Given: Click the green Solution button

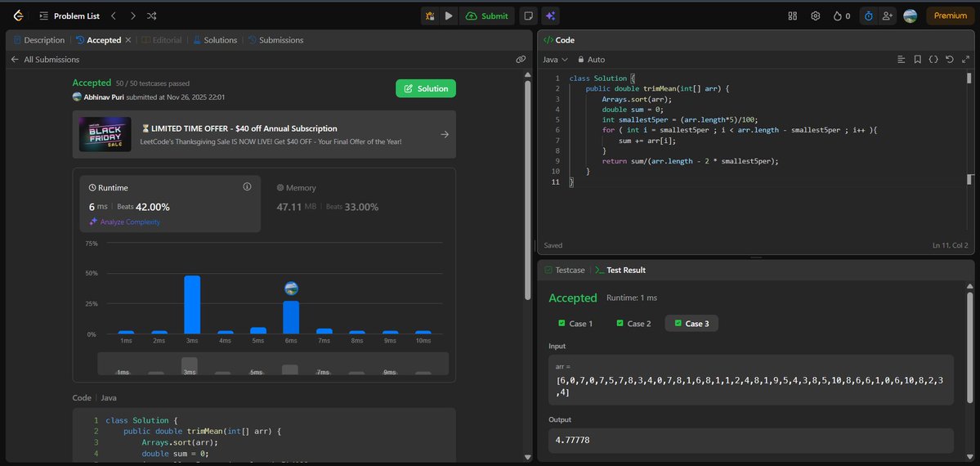Looking at the screenshot, I should (x=426, y=89).
